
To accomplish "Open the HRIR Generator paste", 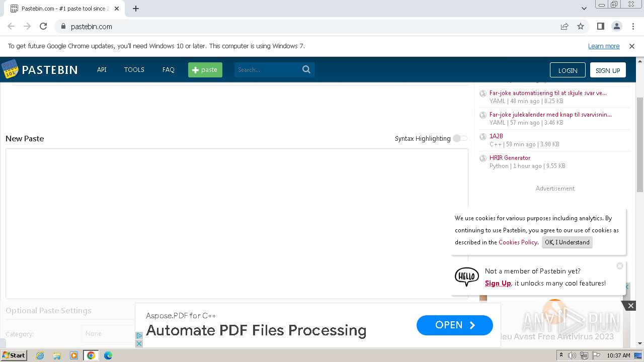I will [510, 157].
